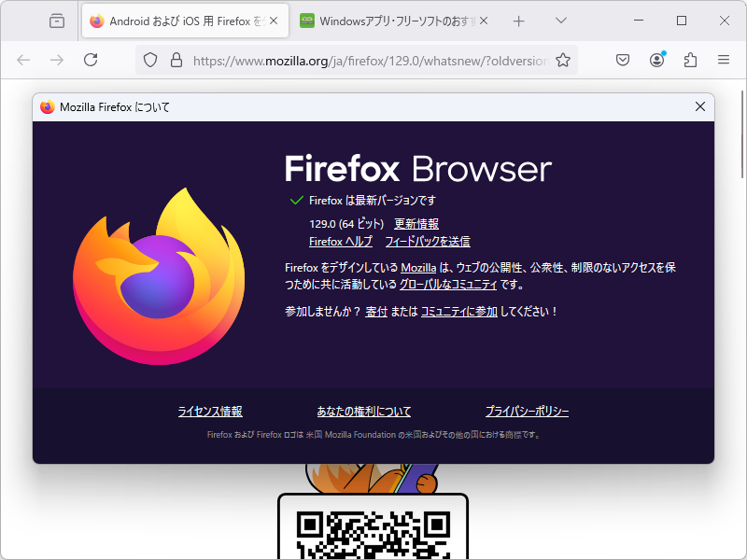Screen dimensions: 747x560
Task: Open Firefox View in the tab bar
Action: (56, 21)
